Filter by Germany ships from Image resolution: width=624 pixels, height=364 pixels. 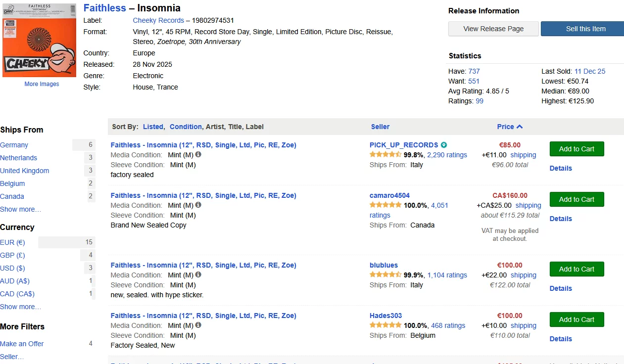coord(14,145)
